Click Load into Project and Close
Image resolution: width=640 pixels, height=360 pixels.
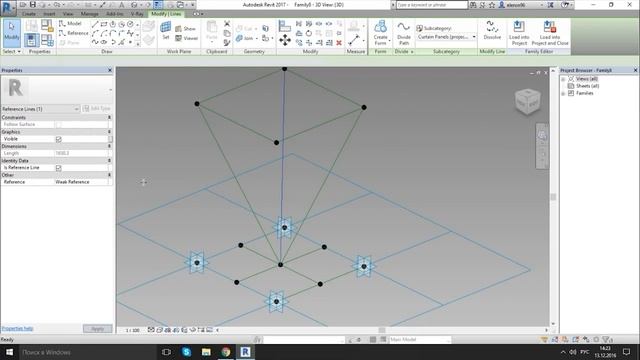click(x=549, y=33)
